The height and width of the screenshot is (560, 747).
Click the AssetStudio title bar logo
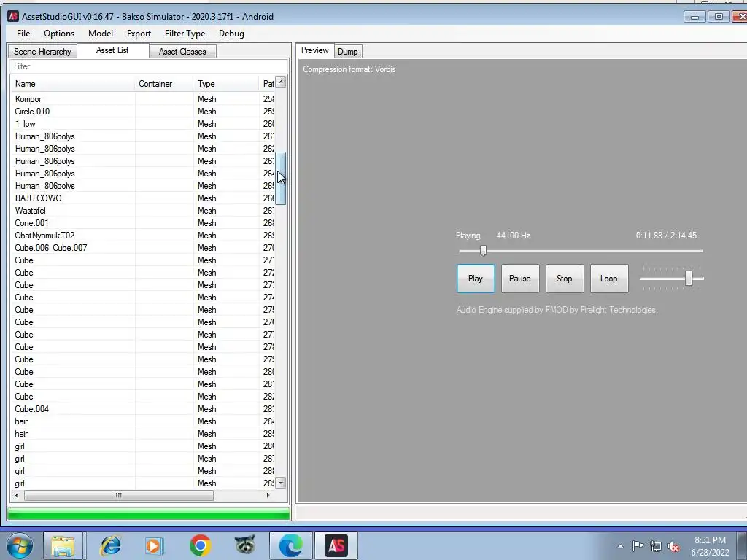point(13,16)
